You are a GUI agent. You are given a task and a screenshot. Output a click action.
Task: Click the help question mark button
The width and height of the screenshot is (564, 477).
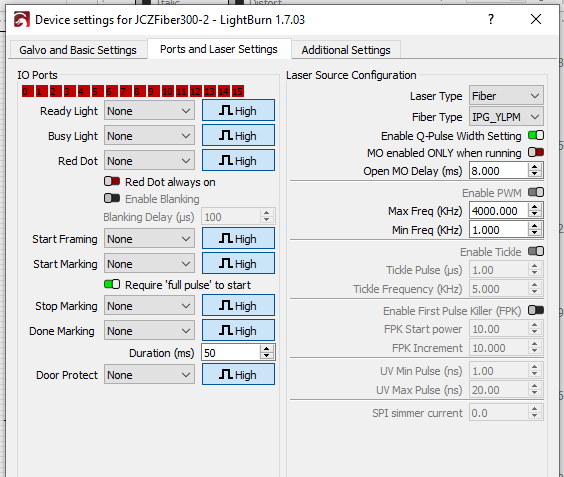point(491,19)
